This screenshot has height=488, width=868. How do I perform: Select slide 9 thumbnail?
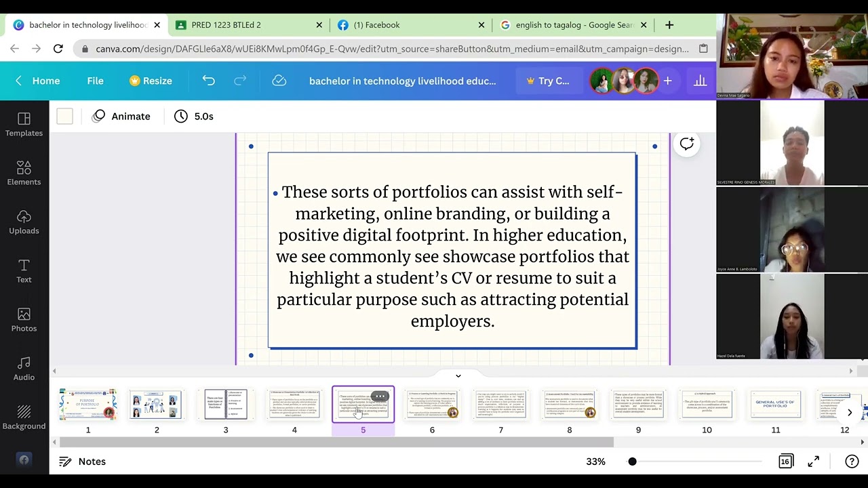(x=638, y=405)
